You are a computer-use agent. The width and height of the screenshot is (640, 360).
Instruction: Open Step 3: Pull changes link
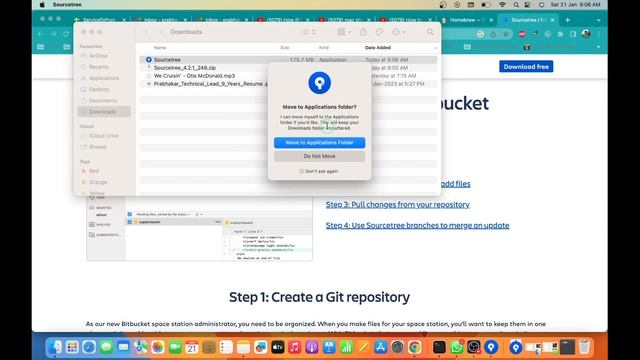click(398, 204)
